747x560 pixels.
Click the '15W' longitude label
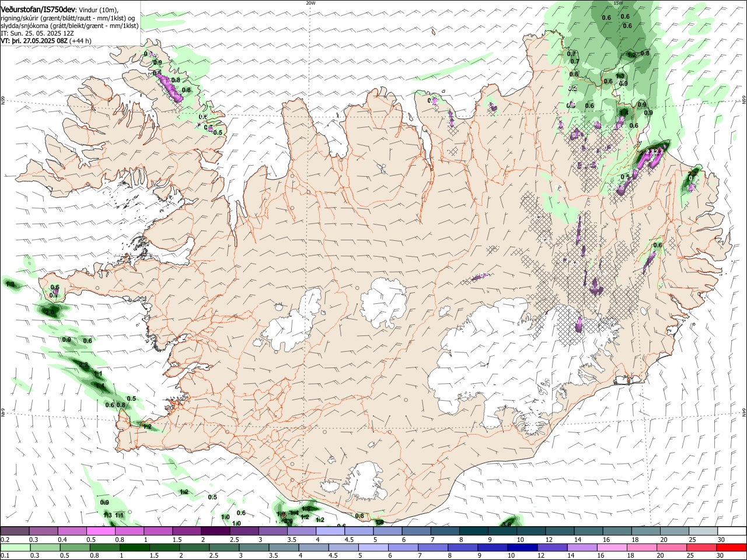click(x=618, y=3)
